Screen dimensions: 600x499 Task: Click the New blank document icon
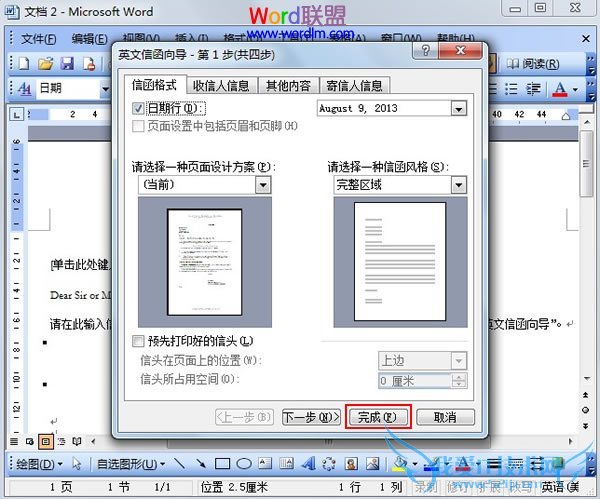(x=24, y=64)
